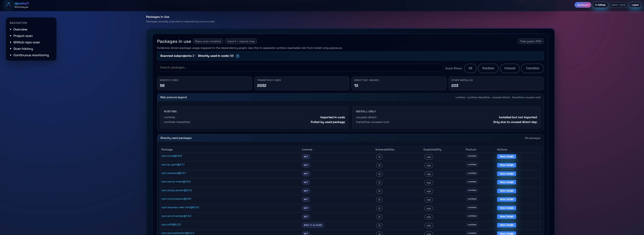Screen dimensions: 644x235
Task: Open the Overview navigation item
Action: click(20, 30)
